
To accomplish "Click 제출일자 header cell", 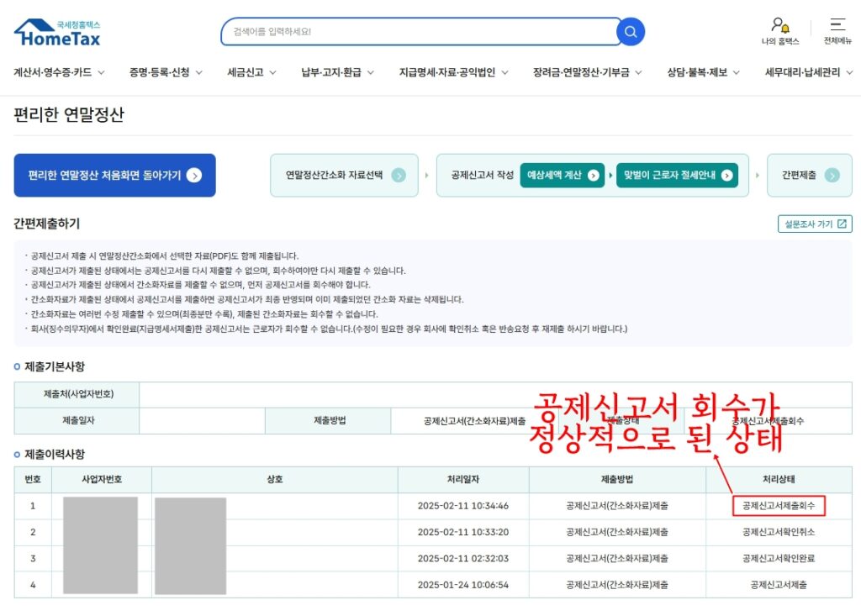I will coord(77,420).
